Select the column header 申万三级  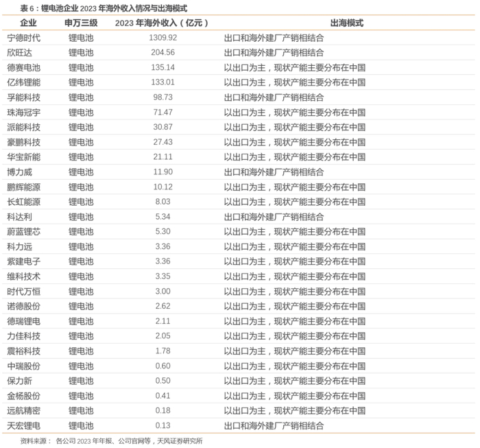pos(81,23)
